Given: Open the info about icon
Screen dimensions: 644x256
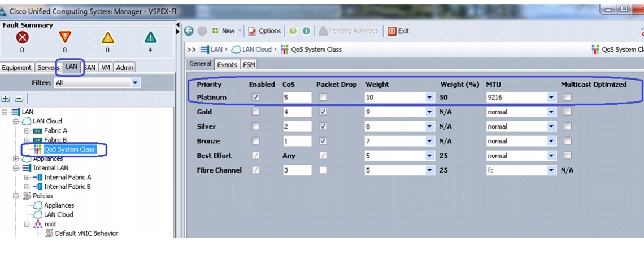Looking at the screenshot, I should [x=306, y=31].
